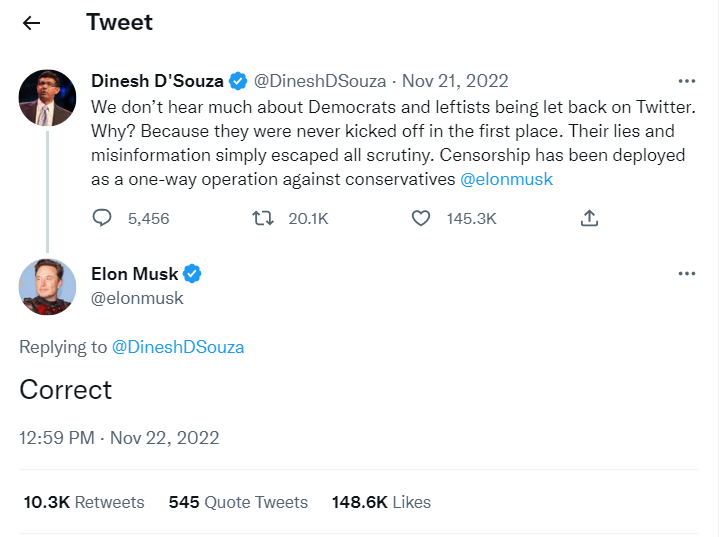Screen dimensions: 723x537
Task: Open the @elonmusk mention in tweet text
Action: coord(506,179)
